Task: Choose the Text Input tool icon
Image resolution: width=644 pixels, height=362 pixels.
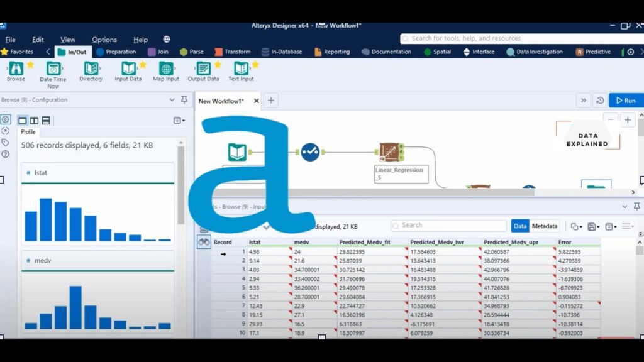Action: point(241,69)
